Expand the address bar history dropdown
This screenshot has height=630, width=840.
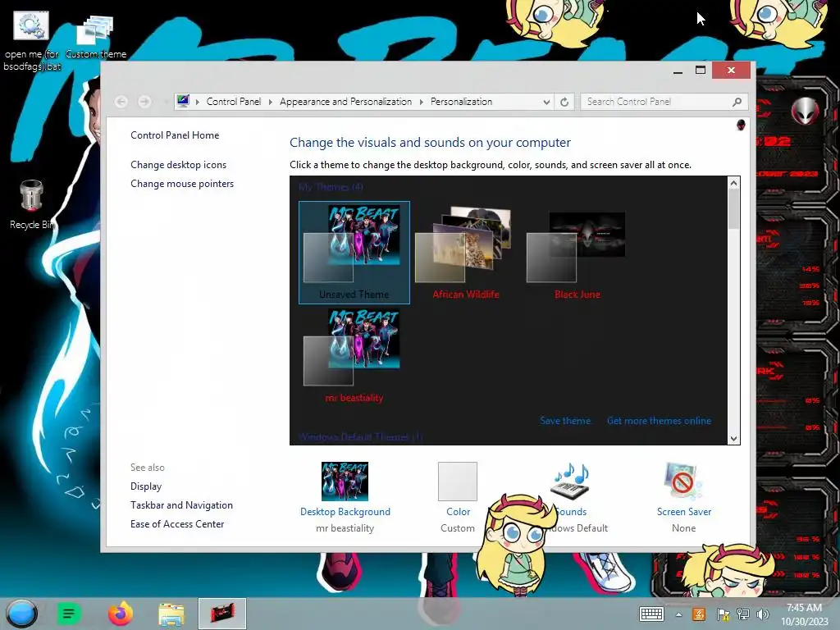click(546, 102)
